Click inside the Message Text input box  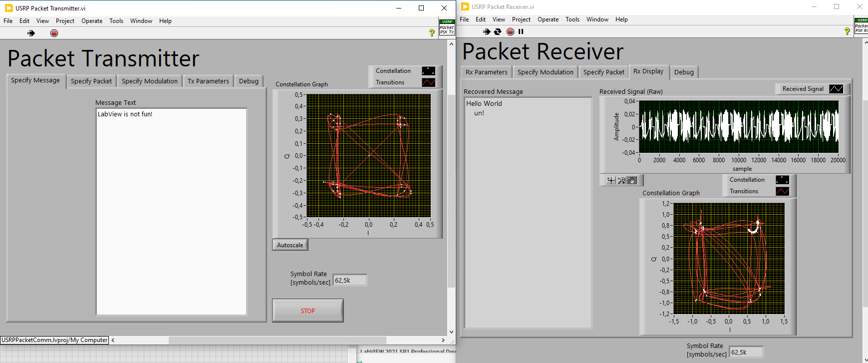[x=171, y=210]
